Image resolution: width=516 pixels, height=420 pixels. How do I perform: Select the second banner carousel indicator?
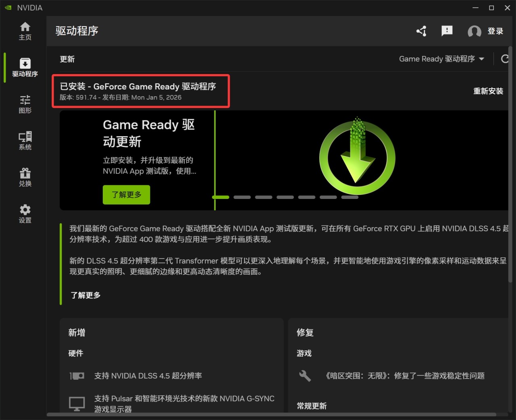point(242,197)
